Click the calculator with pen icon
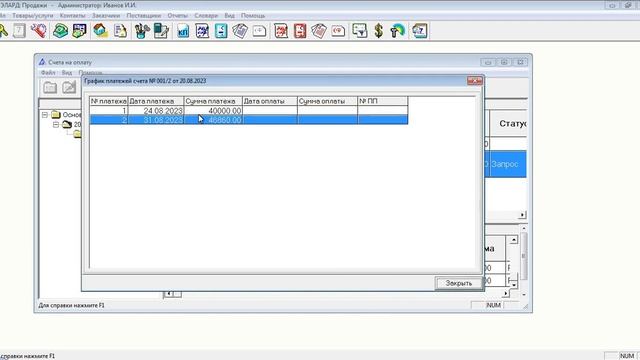This screenshot has width=640, height=360. (161, 31)
